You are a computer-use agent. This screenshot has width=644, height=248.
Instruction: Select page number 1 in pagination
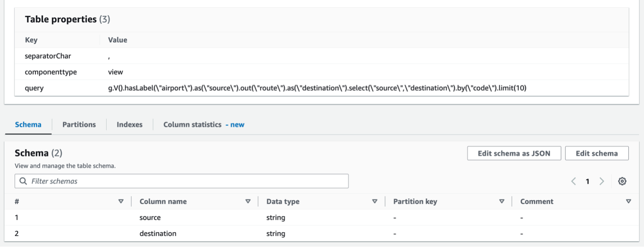[x=587, y=181]
